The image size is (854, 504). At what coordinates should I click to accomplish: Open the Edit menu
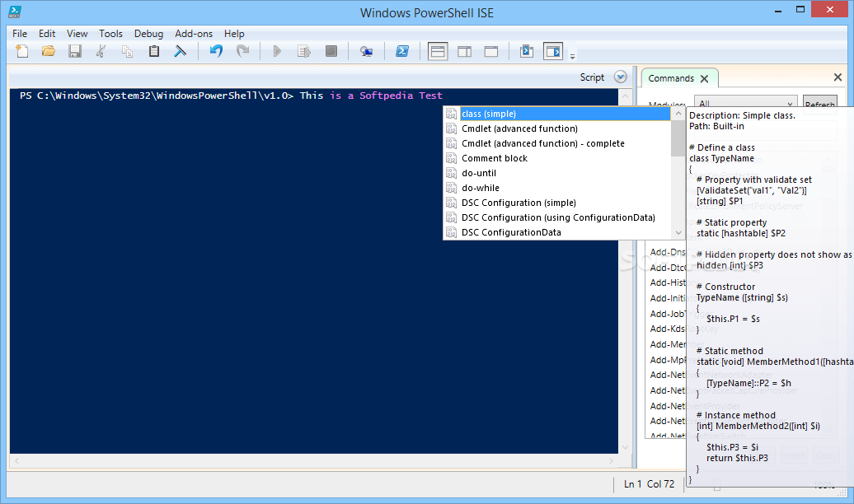47,33
